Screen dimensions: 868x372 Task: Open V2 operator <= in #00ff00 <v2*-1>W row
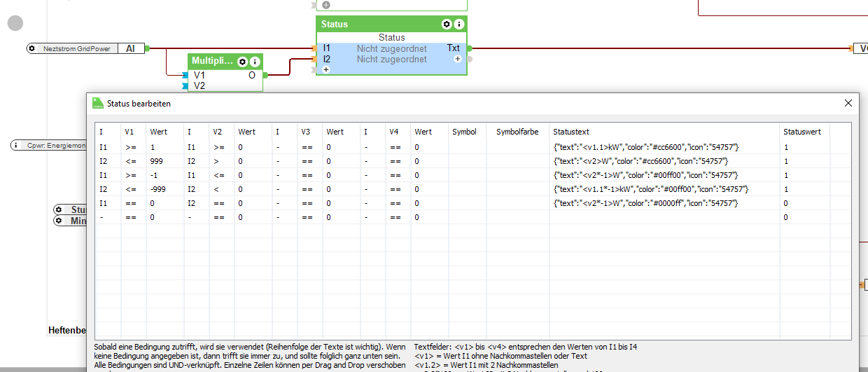(221, 175)
